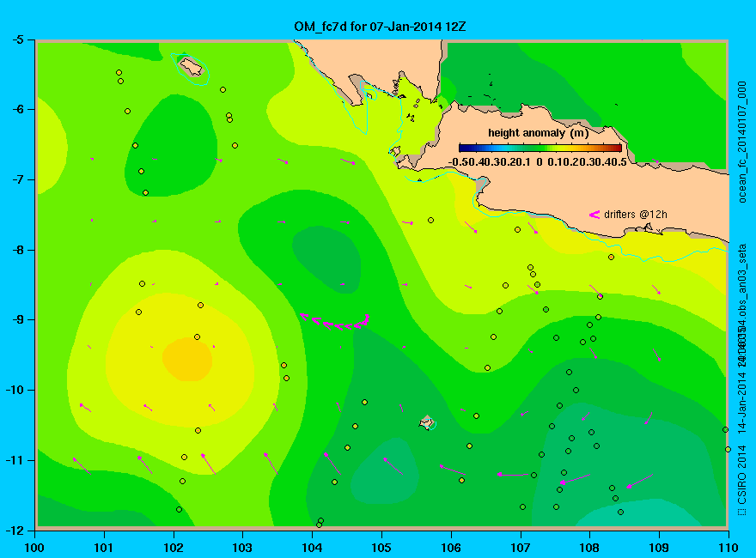This screenshot has width=756, height=558.
Task: Click the x-axis tick label 108
Action: coord(589,548)
